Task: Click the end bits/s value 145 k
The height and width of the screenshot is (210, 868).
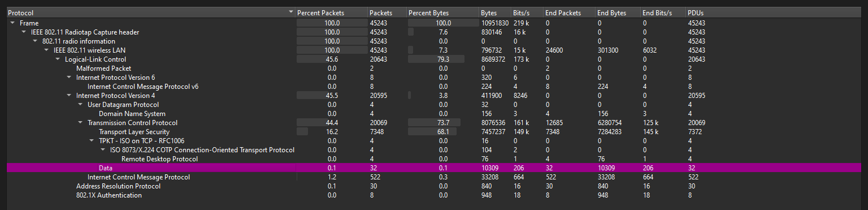Action: point(650,132)
